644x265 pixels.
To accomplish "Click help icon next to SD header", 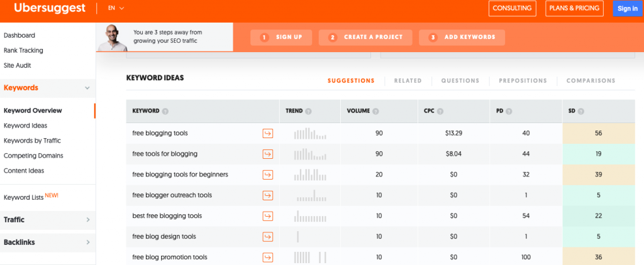I will pyautogui.click(x=581, y=111).
